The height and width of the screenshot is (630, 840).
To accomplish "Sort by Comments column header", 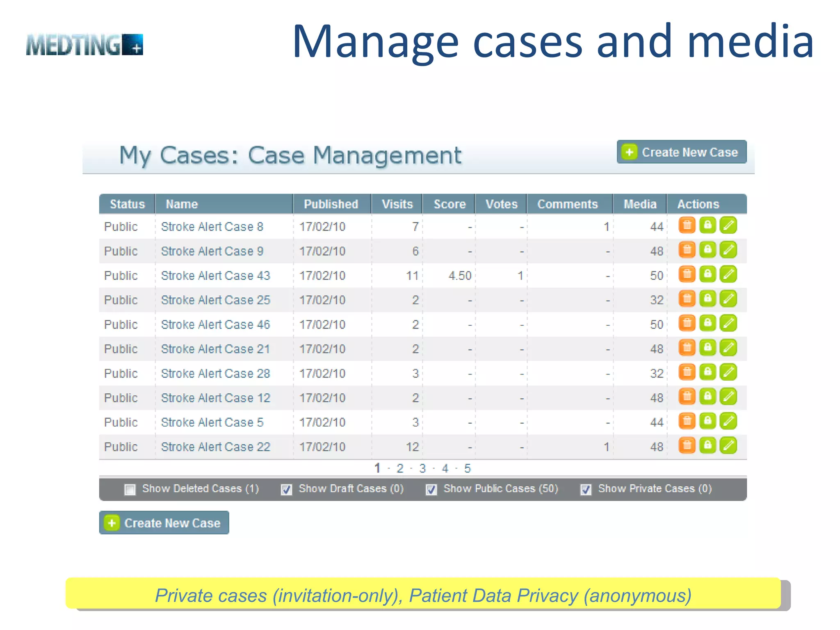I will coord(570,204).
